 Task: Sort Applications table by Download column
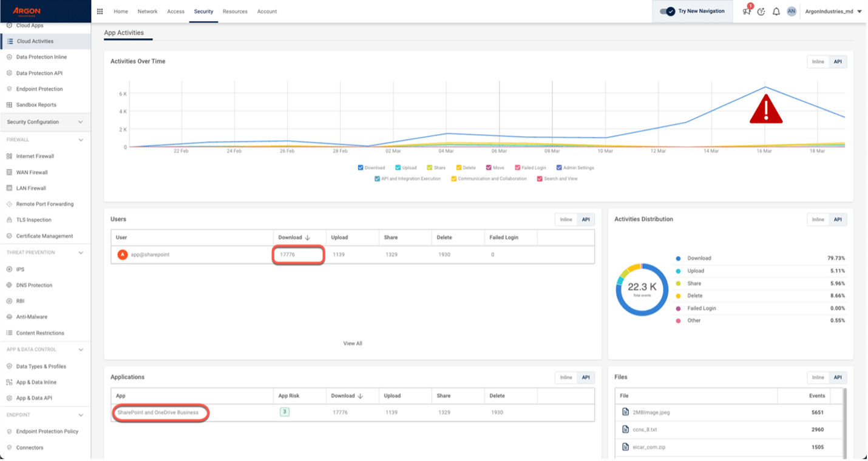click(347, 396)
